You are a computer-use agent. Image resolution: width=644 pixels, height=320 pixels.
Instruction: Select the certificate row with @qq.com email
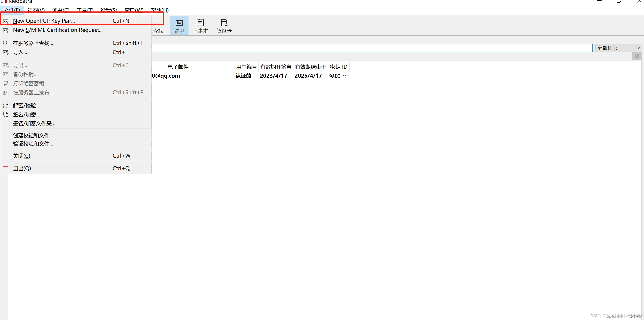tap(250, 76)
